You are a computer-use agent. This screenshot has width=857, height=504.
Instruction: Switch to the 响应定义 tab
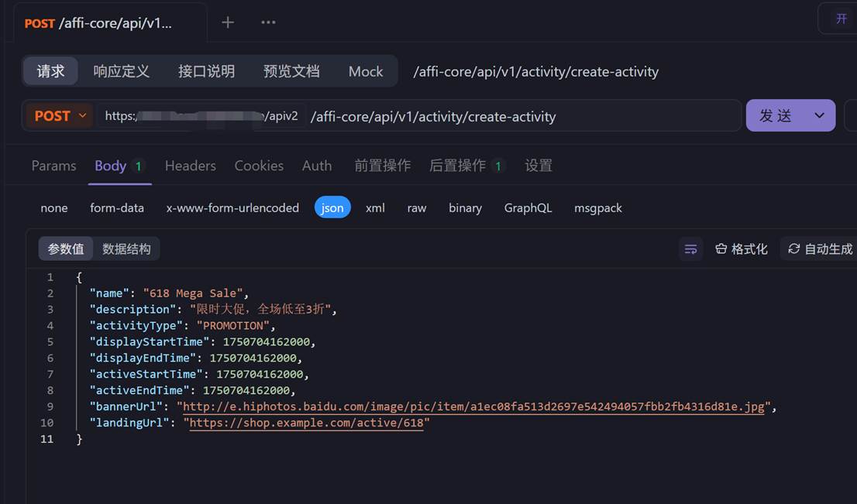tap(122, 71)
